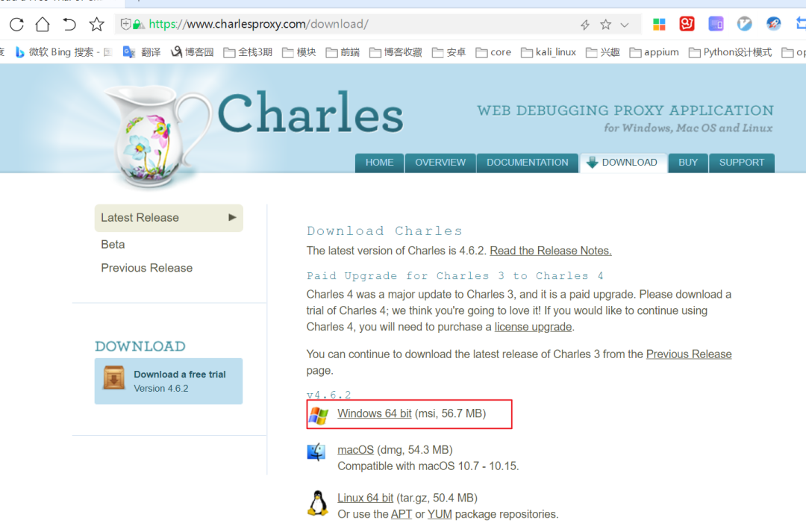
Task: Click the Linux penguin icon
Action: (318, 503)
